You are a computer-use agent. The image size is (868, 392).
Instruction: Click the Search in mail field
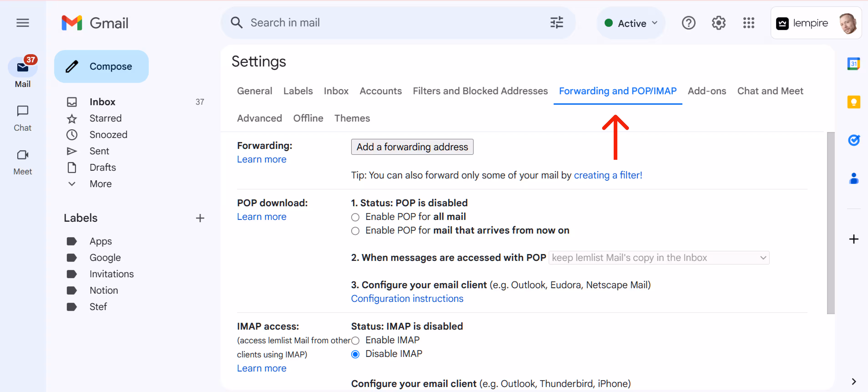pyautogui.click(x=388, y=23)
